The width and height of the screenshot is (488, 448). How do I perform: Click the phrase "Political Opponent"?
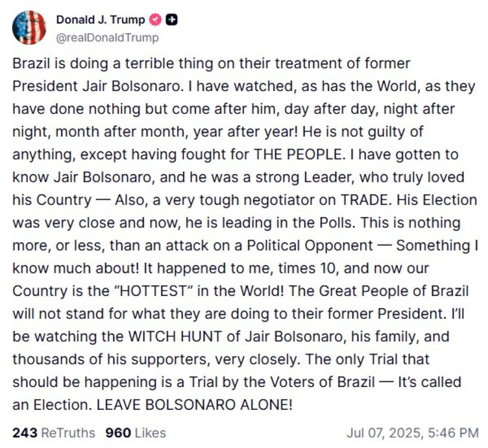click(x=309, y=245)
